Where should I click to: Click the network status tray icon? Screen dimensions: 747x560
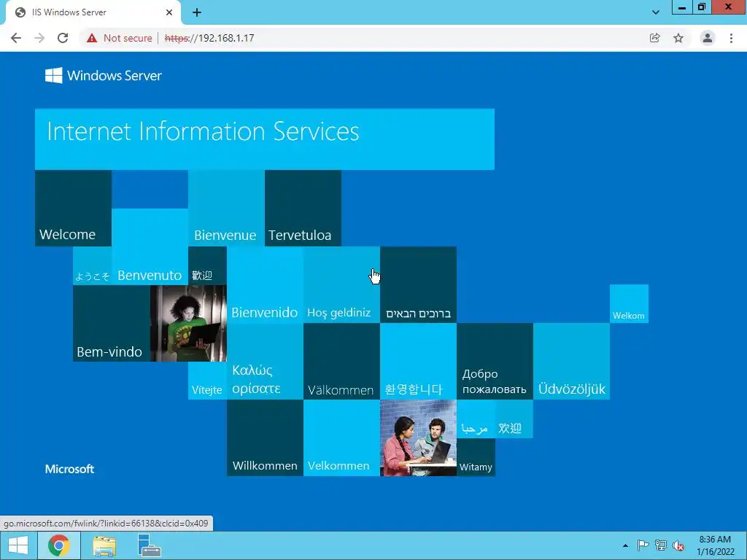(x=661, y=545)
